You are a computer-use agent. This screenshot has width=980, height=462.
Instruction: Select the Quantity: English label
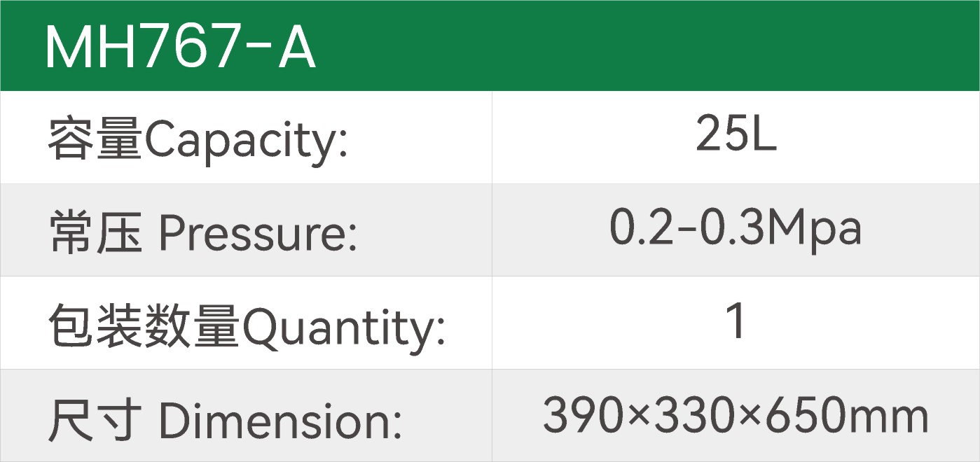click(343, 328)
